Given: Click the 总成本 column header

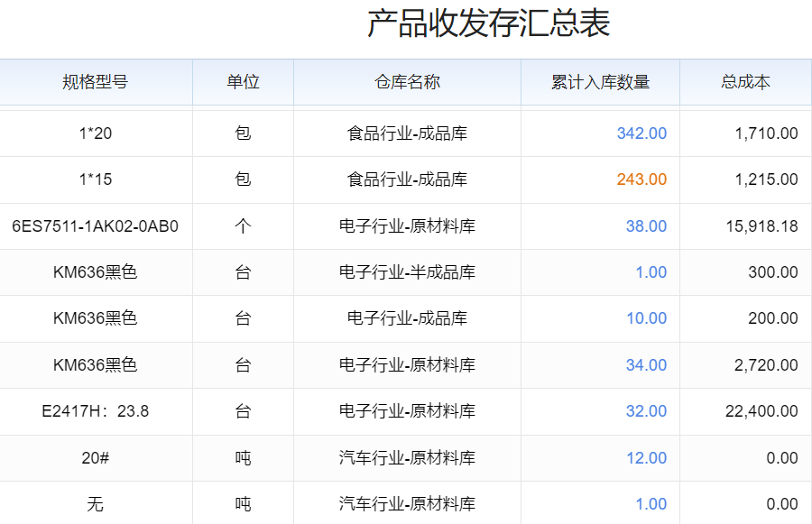Looking at the screenshot, I should 745,82.
